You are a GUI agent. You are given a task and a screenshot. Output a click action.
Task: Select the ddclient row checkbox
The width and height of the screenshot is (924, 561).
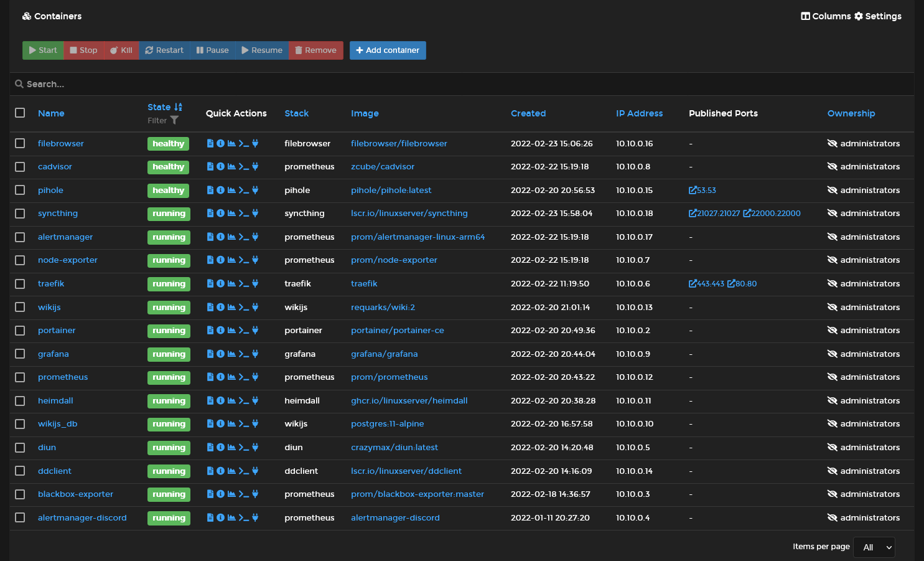(x=20, y=471)
